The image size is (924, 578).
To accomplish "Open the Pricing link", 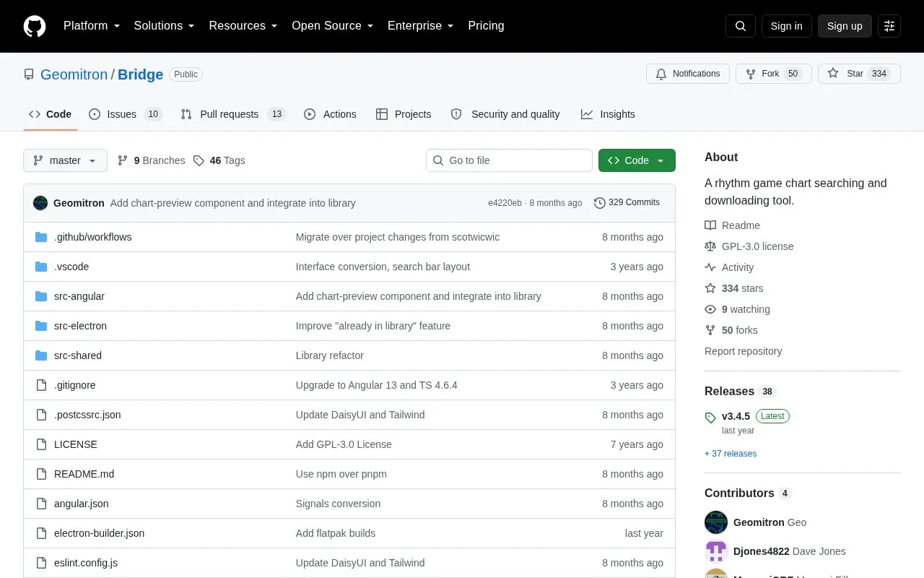I will click(x=486, y=26).
